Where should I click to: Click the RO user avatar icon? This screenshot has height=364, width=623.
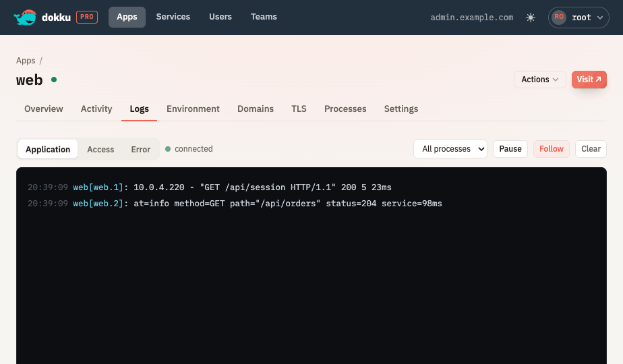(559, 17)
